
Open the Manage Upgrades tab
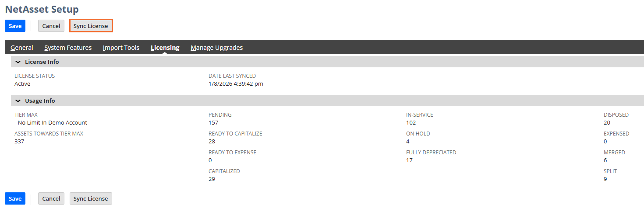coord(216,48)
